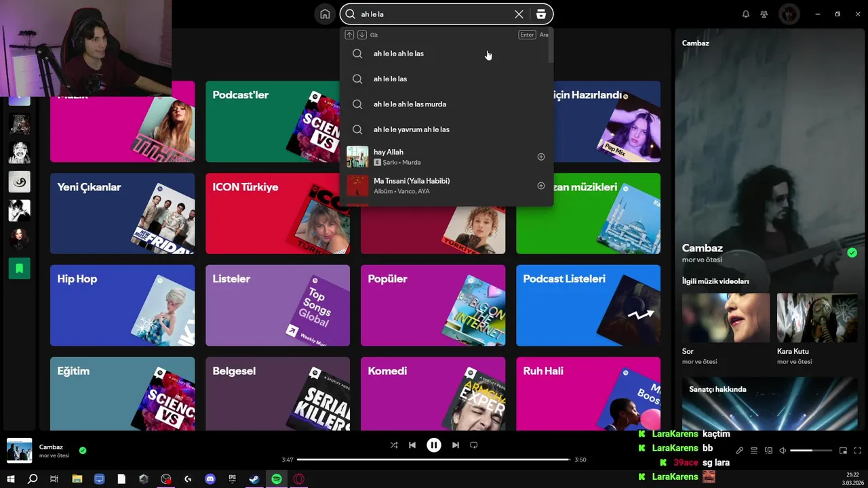Open Windows Start menu
868x488 pixels.
click(10, 479)
